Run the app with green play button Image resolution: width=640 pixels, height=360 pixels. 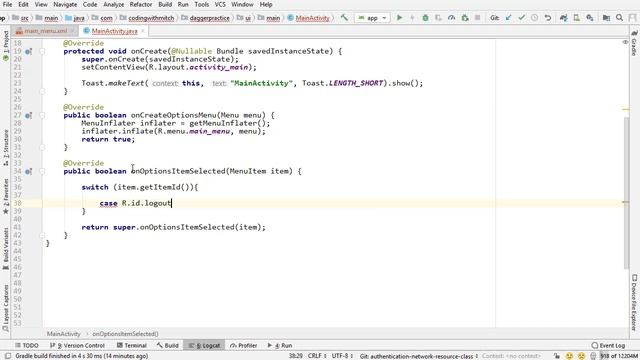coord(400,18)
